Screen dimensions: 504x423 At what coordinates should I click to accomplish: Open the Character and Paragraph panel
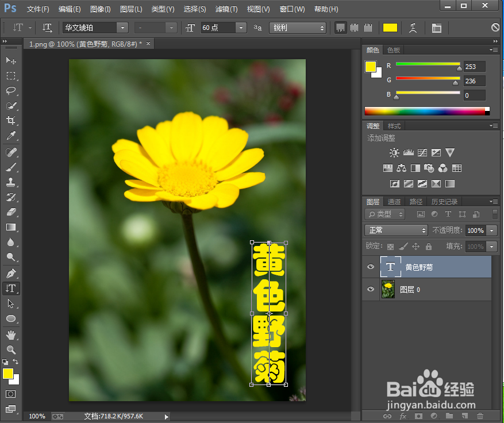(436, 28)
